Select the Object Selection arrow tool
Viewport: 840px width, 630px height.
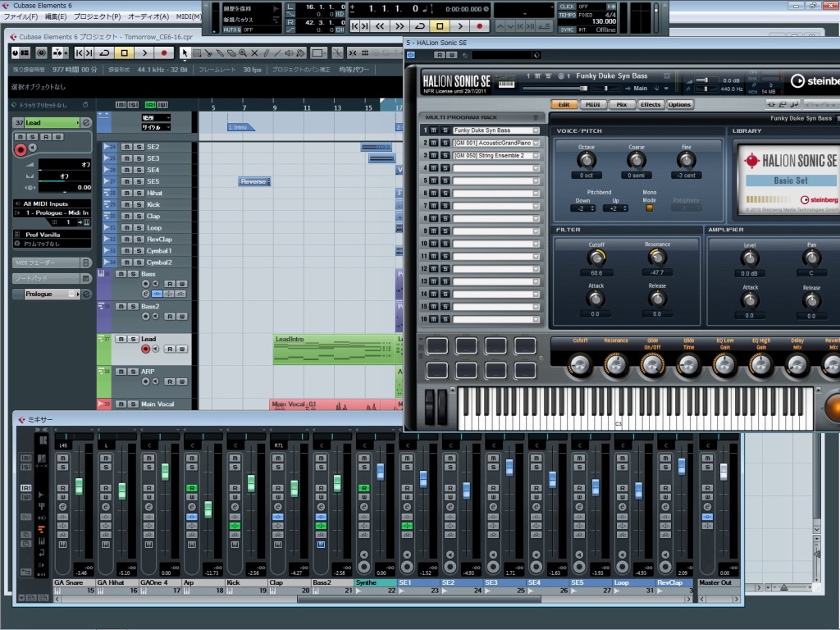click(x=185, y=53)
